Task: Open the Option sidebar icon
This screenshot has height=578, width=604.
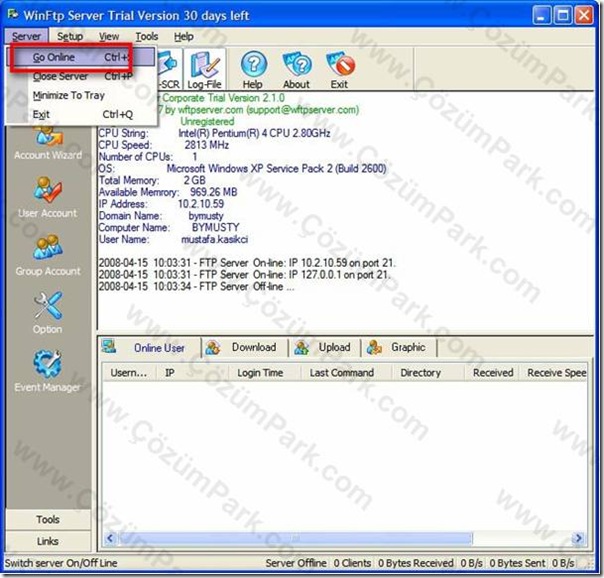Action: (48, 313)
